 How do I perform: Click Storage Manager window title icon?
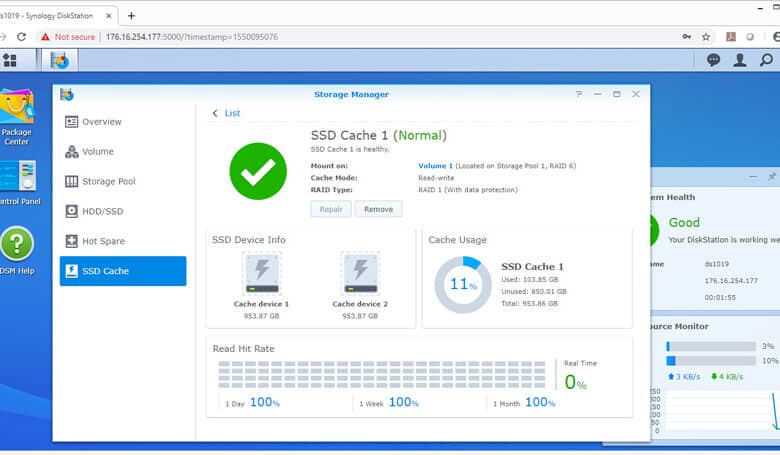[67, 94]
